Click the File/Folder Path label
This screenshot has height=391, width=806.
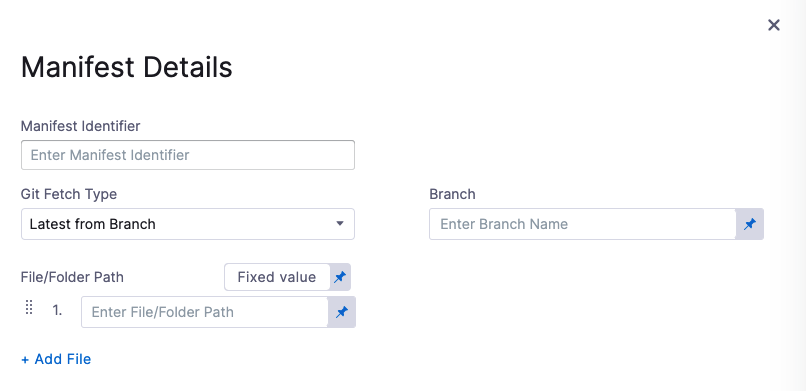point(72,277)
